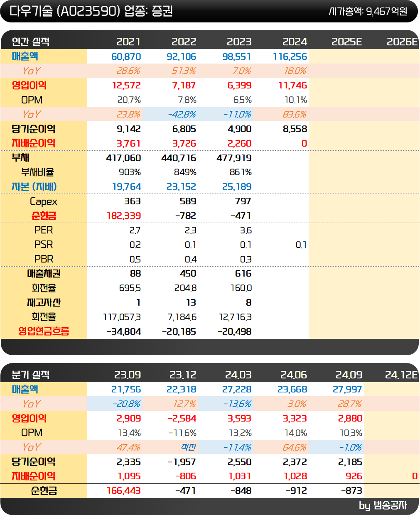Click revenue value '116,256'
420x515 pixels.
click(x=290, y=56)
